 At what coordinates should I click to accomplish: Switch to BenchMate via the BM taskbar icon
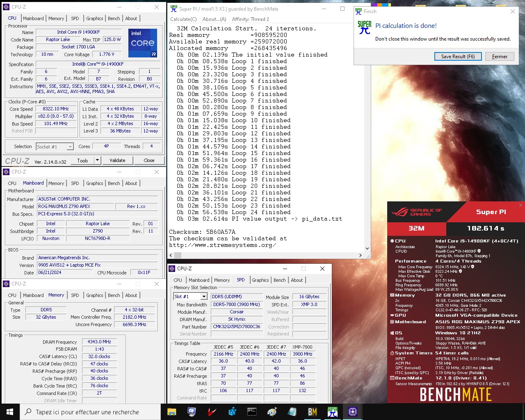coord(313,412)
